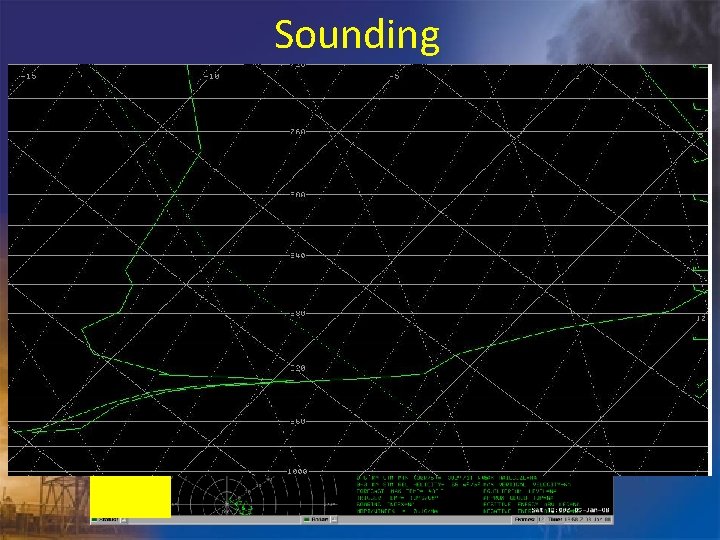
Task: Click the 960 pressure level label
Action: pyautogui.click(x=298, y=421)
